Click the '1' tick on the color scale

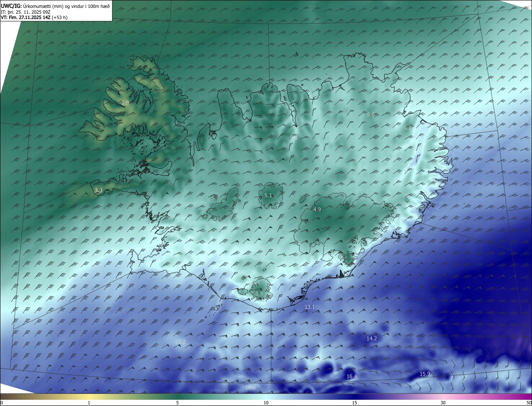(89, 403)
